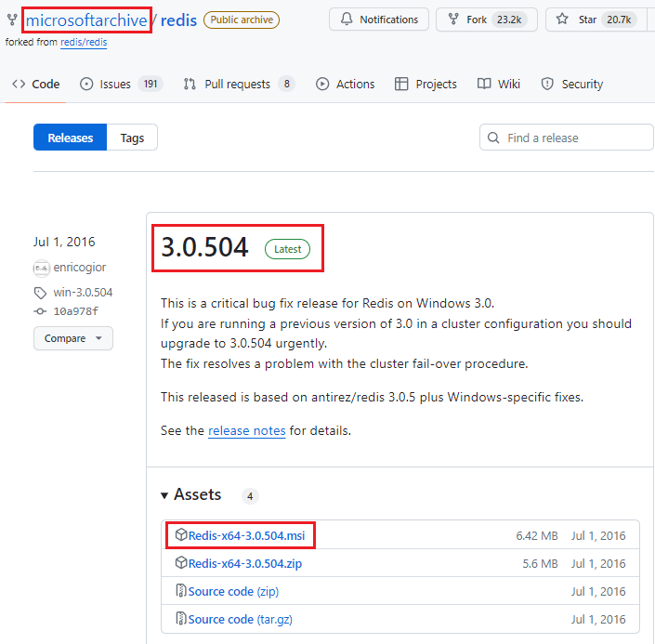Click the Issues circle icon
Viewport: 655px width, 644px height.
(86, 84)
